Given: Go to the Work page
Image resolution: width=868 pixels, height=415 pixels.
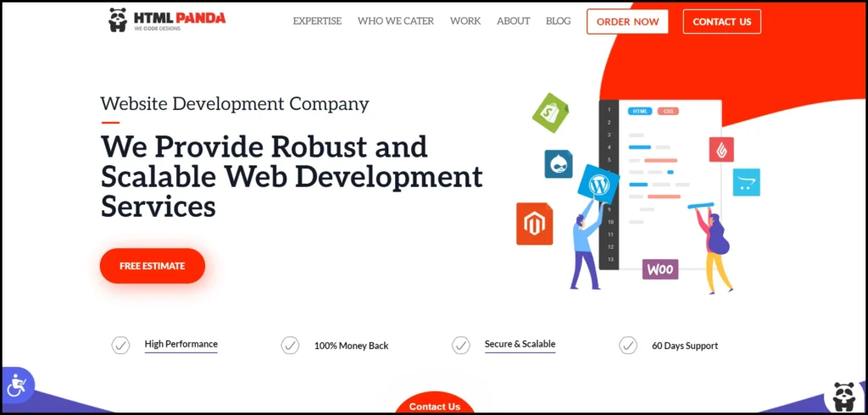Looking at the screenshot, I should coord(465,21).
